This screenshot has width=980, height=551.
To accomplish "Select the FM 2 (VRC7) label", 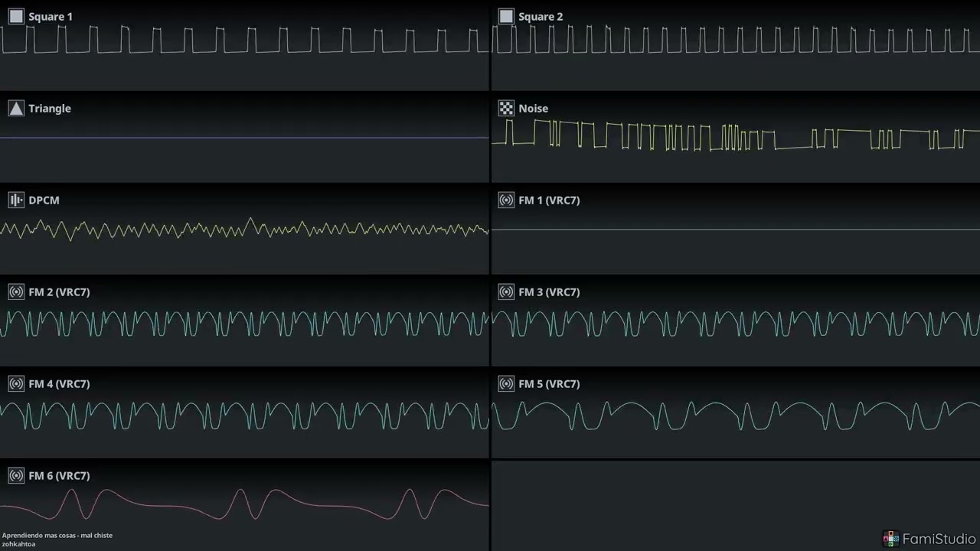I will click(59, 292).
